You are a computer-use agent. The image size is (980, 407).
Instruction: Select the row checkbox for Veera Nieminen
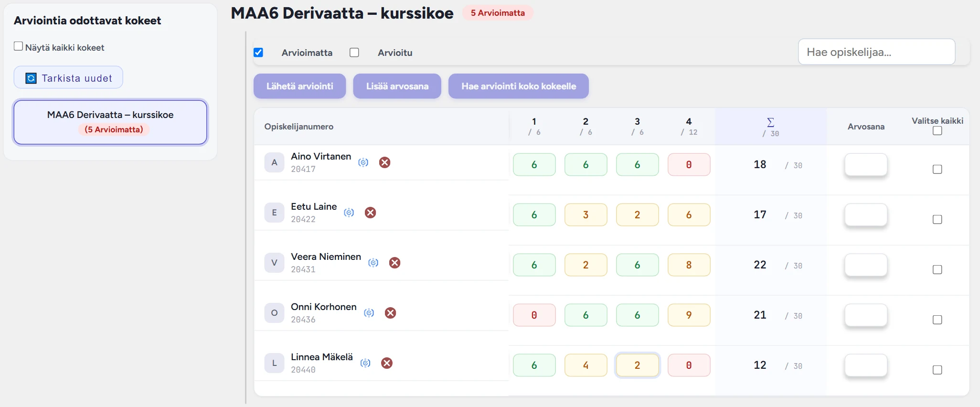937,270
